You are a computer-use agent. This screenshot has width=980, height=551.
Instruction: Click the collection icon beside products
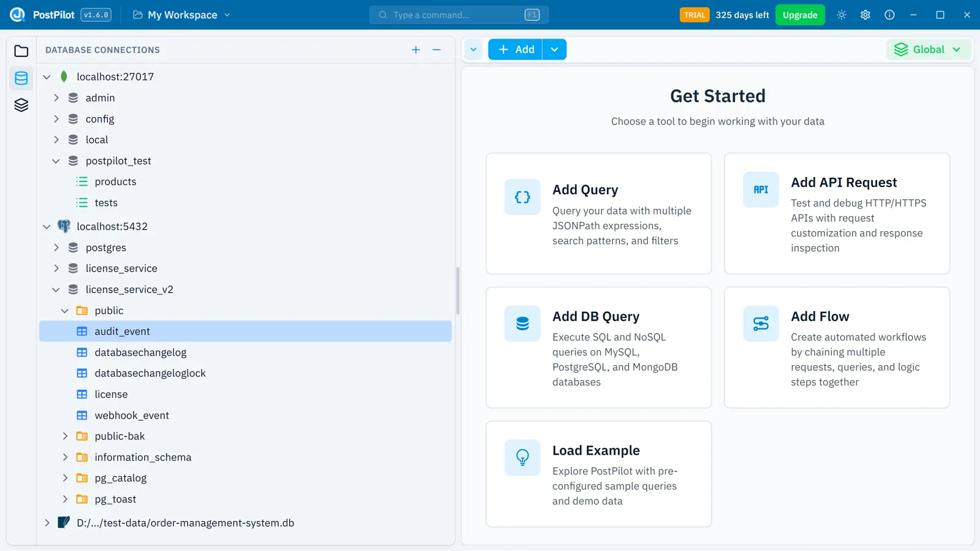(82, 181)
